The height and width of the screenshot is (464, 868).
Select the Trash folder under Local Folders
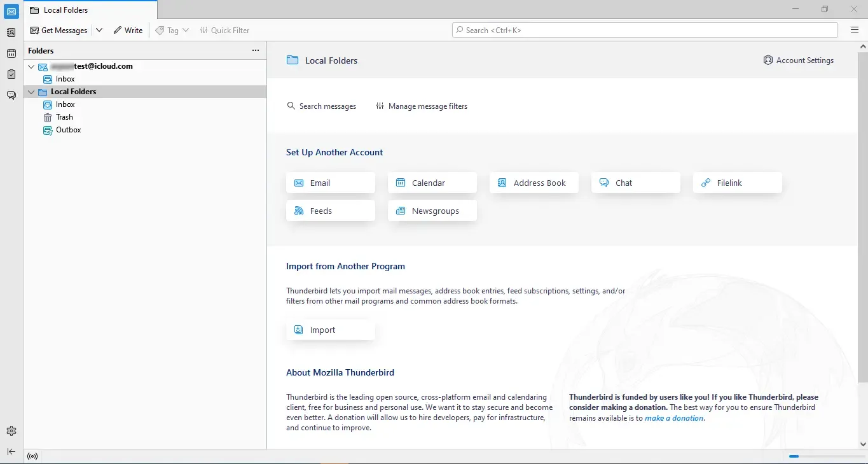pyautogui.click(x=64, y=117)
